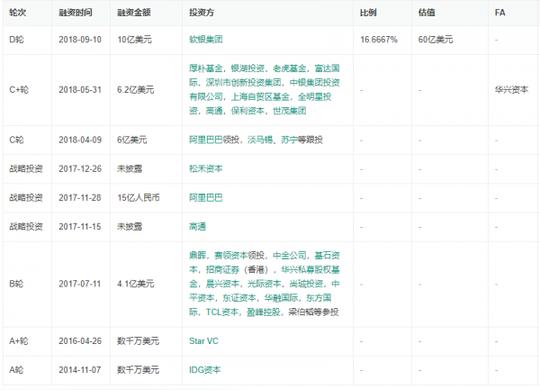540x390 pixels.
Task: Open the 东证资本 investor link
Action: coord(239,298)
